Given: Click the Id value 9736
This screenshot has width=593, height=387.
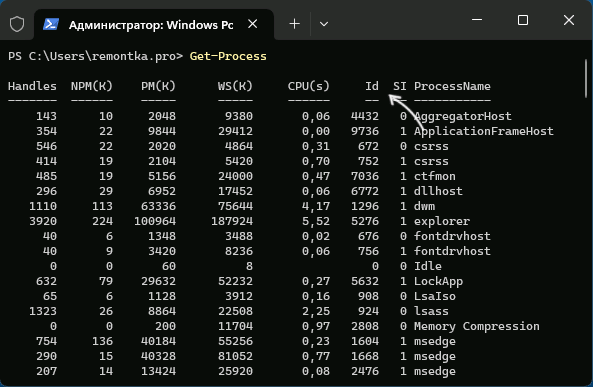Looking at the screenshot, I should click(x=365, y=131).
